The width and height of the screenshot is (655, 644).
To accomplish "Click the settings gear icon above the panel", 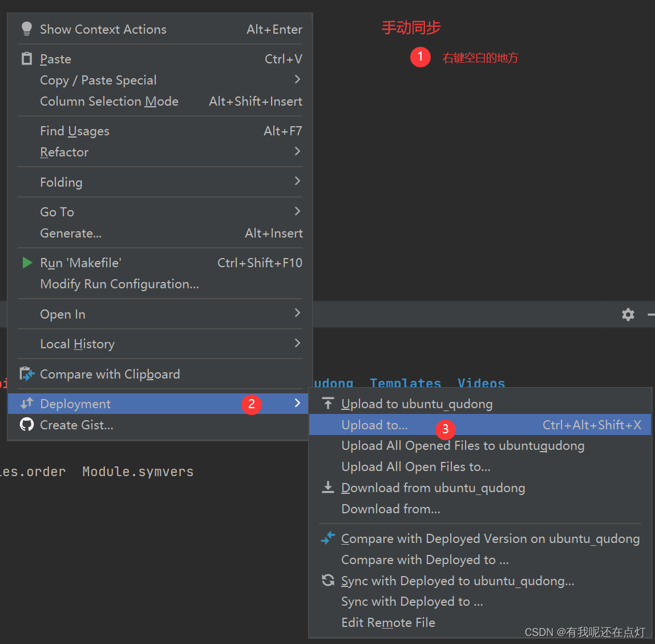I will point(628,315).
